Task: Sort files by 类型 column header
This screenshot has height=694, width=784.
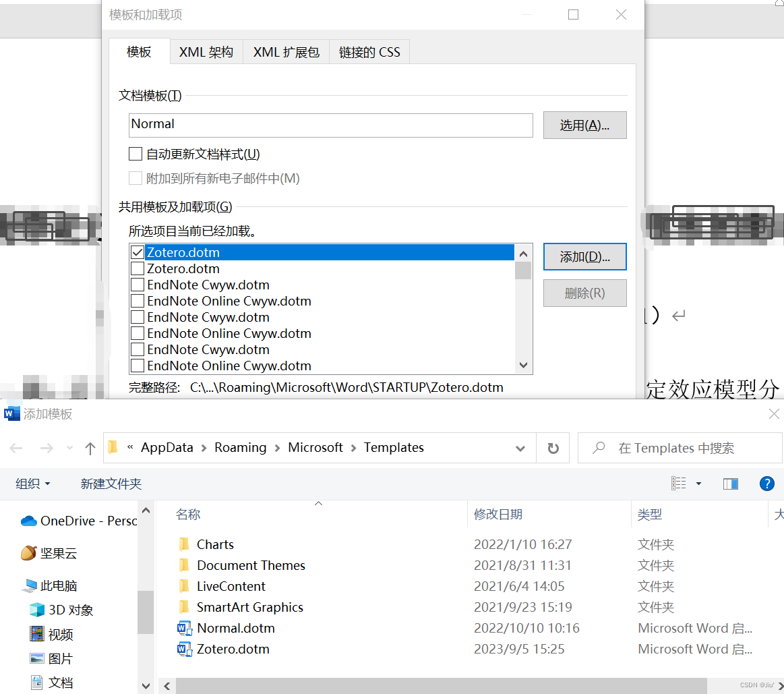Action: point(649,514)
